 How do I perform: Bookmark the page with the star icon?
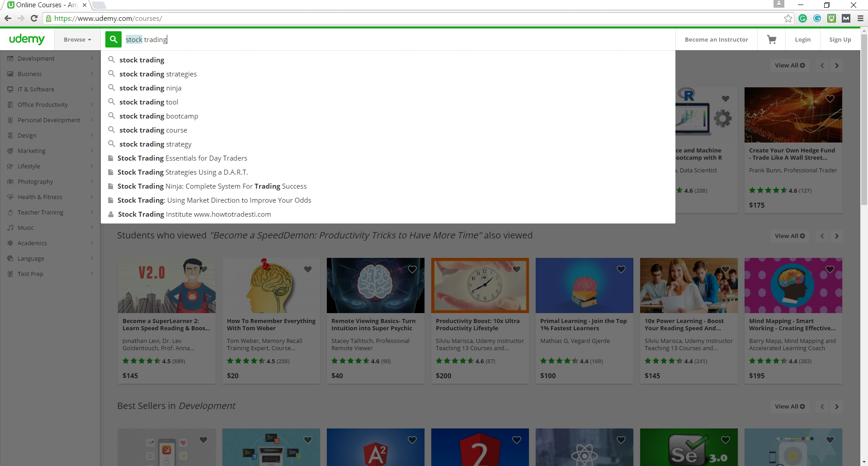tap(788, 18)
